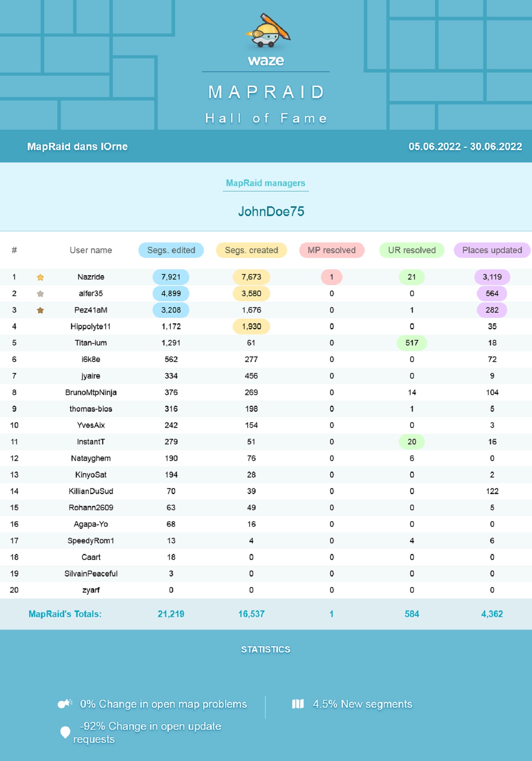Screen dimensions: 532x761
Task: Click the Waze mascot logo
Action: (268, 31)
